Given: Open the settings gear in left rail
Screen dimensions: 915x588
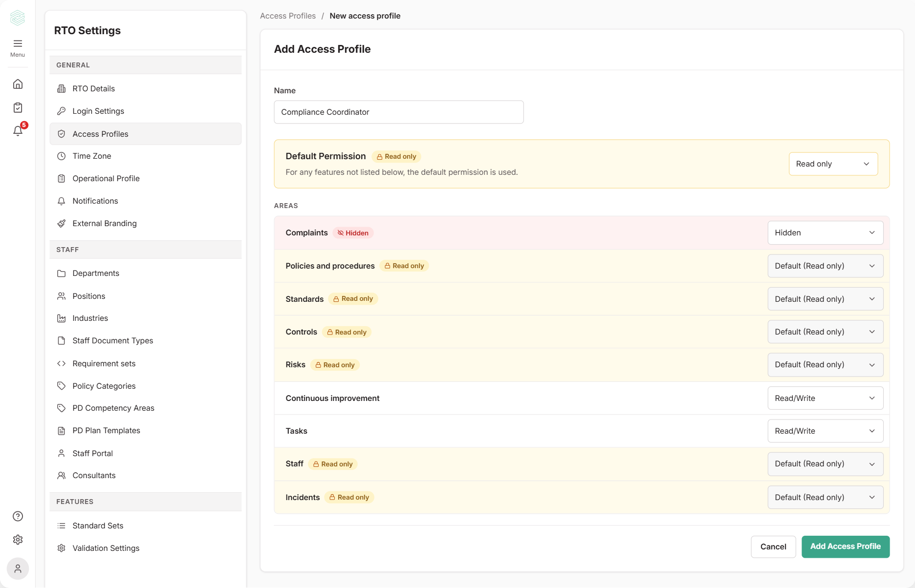Looking at the screenshot, I should tap(18, 540).
